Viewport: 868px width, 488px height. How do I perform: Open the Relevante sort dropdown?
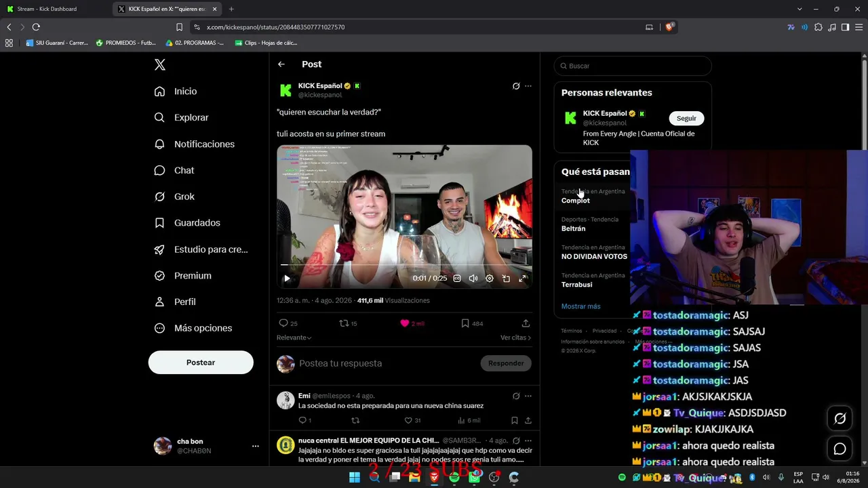pyautogui.click(x=294, y=338)
